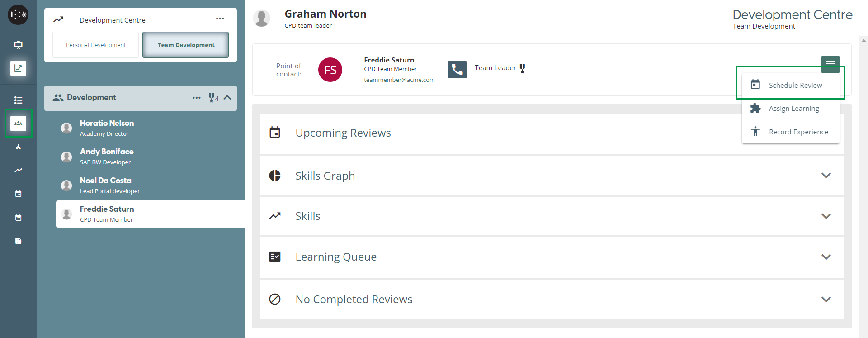This screenshot has width=868, height=338.
Task: Choose Schedule Review from the menu
Action: pyautogui.click(x=795, y=85)
